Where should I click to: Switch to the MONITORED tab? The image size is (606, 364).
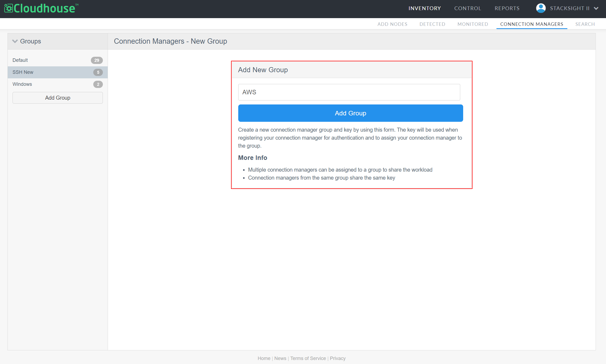coord(473,24)
